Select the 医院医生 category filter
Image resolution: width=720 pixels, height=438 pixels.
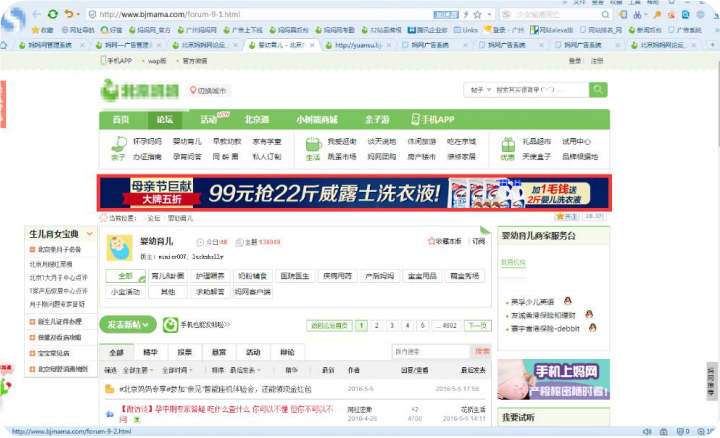coord(294,276)
